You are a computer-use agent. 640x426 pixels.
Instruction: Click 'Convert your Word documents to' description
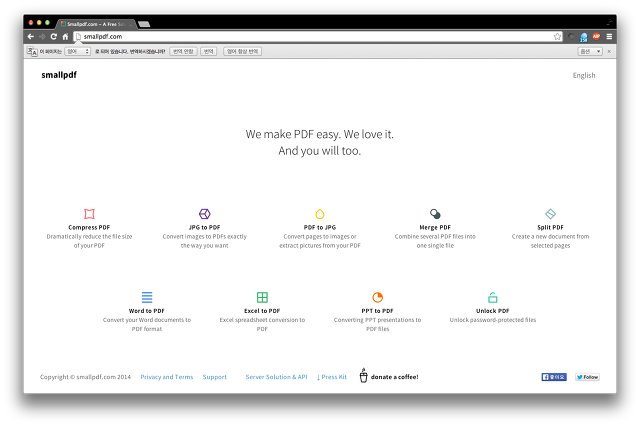(x=147, y=320)
